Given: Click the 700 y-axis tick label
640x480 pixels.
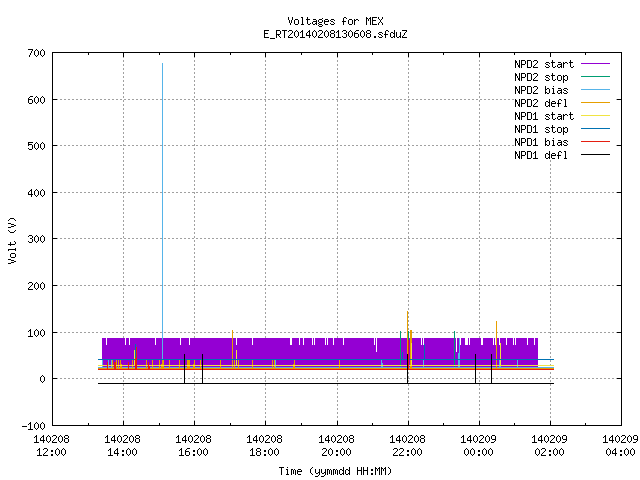Looking at the screenshot, I should point(36,53).
